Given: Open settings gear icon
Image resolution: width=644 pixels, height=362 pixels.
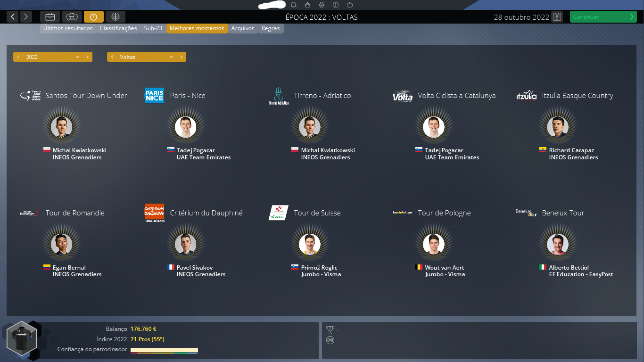Looking at the screenshot, I should coord(322,5).
